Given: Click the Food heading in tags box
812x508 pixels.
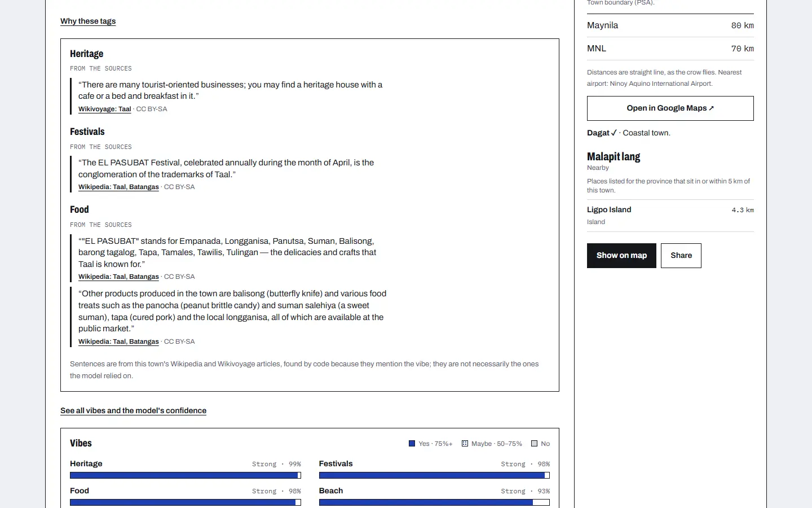Looking at the screenshot, I should click(80, 209).
